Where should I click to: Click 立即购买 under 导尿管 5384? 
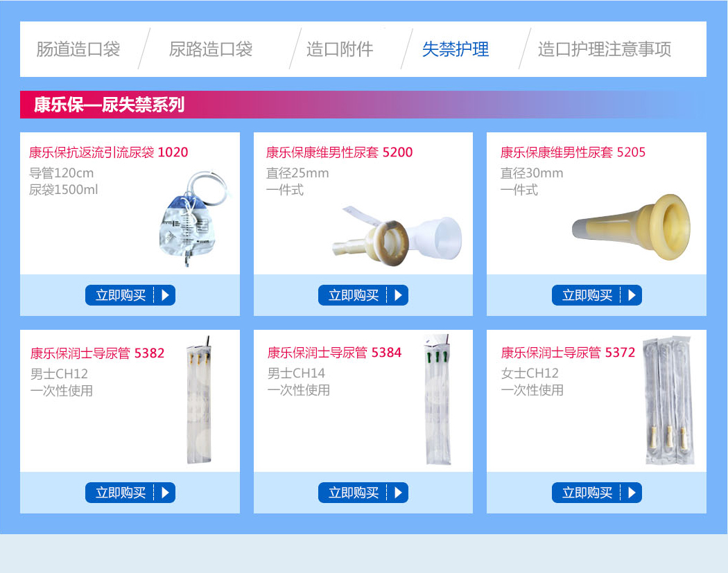pyautogui.click(x=363, y=492)
